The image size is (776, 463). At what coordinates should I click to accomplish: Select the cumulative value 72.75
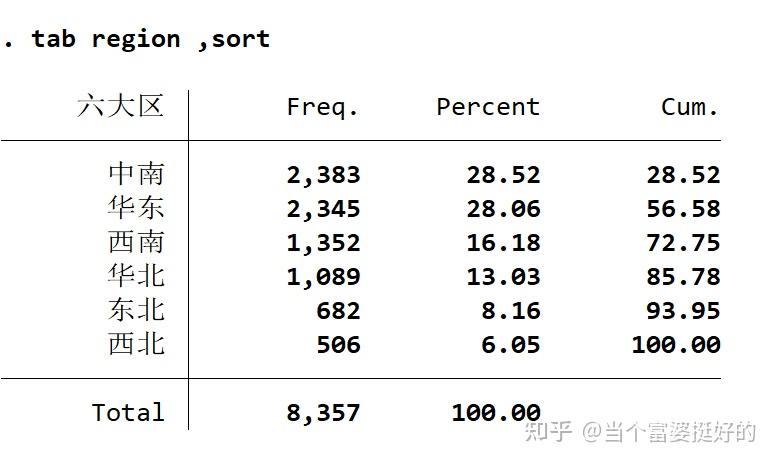coord(683,243)
